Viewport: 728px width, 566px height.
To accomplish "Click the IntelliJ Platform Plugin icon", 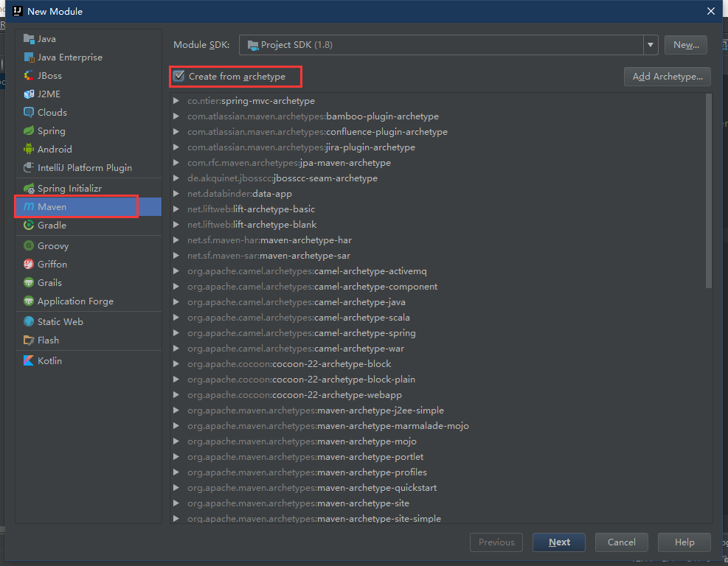I will point(29,167).
